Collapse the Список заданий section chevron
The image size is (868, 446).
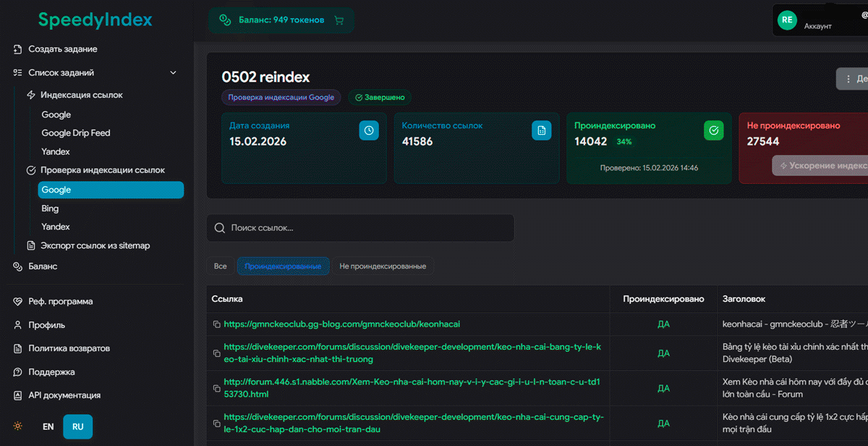[173, 72]
